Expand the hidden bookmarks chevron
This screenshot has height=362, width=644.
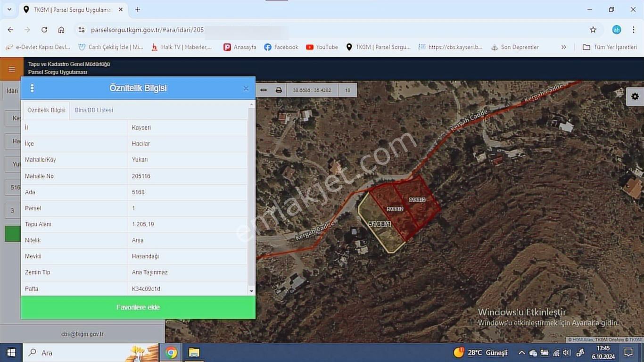(563, 47)
